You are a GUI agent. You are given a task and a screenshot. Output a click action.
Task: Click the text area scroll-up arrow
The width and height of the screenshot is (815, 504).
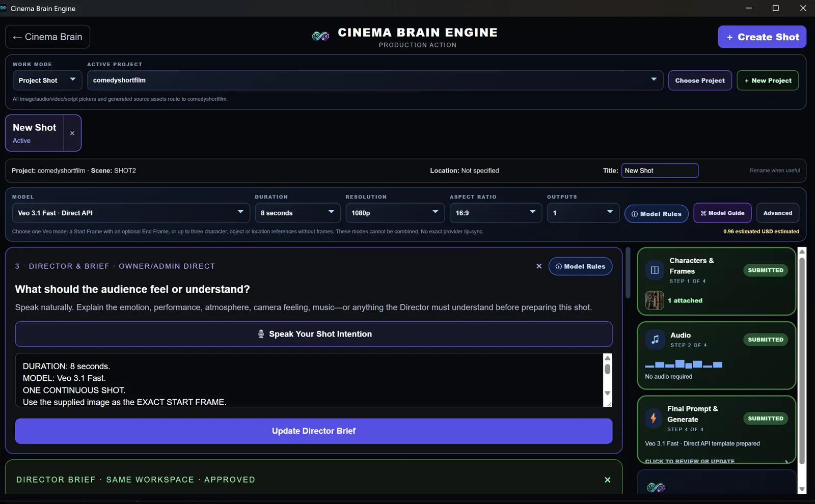pyautogui.click(x=607, y=358)
